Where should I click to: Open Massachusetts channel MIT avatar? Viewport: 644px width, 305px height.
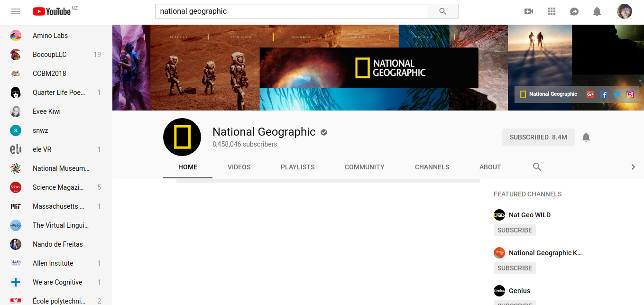click(x=16, y=206)
